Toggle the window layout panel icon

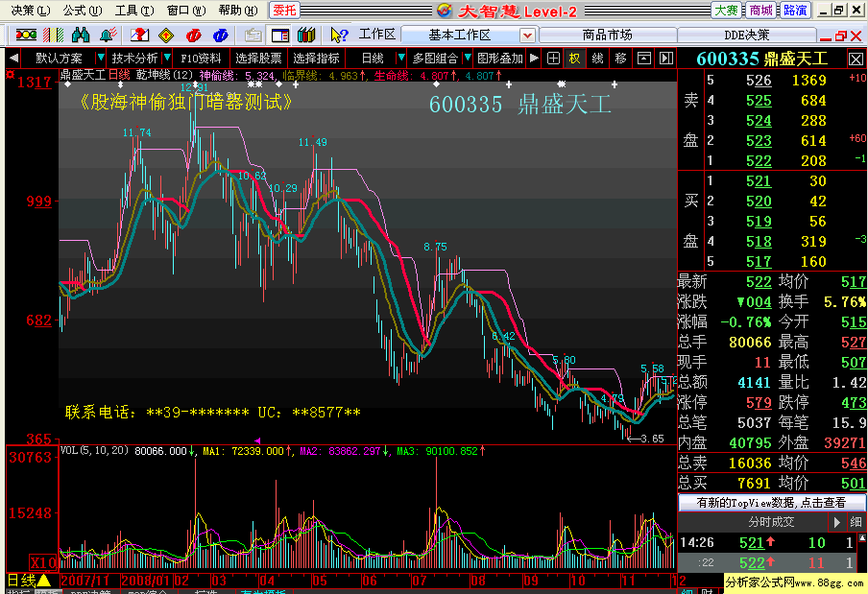pos(280,36)
